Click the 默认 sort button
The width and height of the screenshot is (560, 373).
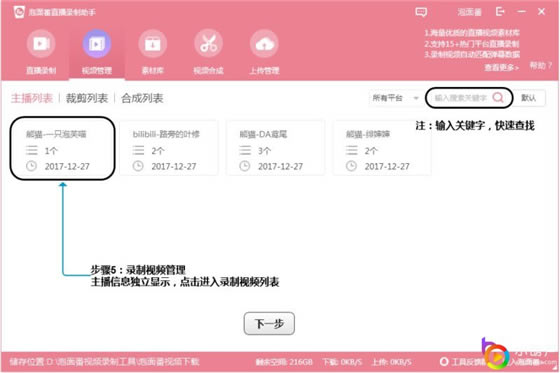click(529, 98)
